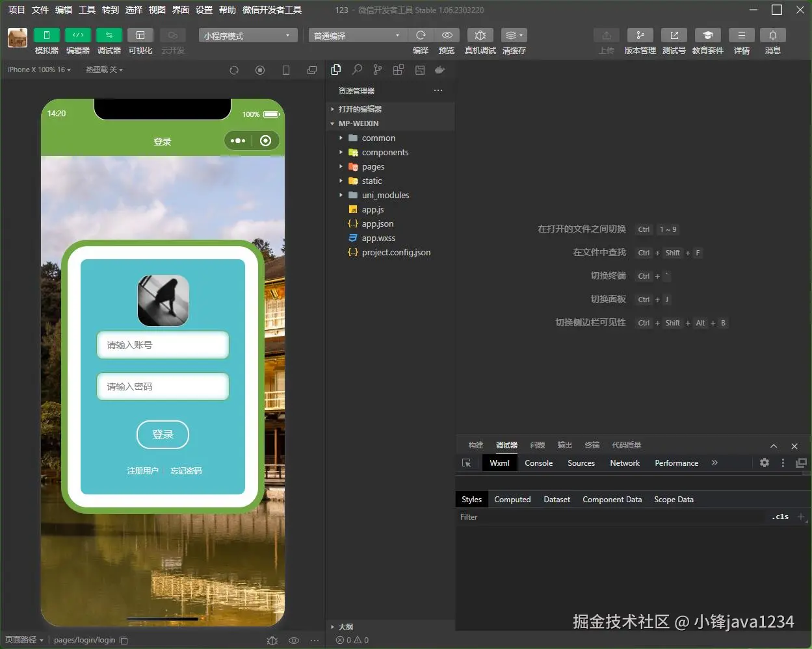Activate the element inspector picker icon
Image resolution: width=812 pixels, height=649 pixels.
(x=467, y=463)
